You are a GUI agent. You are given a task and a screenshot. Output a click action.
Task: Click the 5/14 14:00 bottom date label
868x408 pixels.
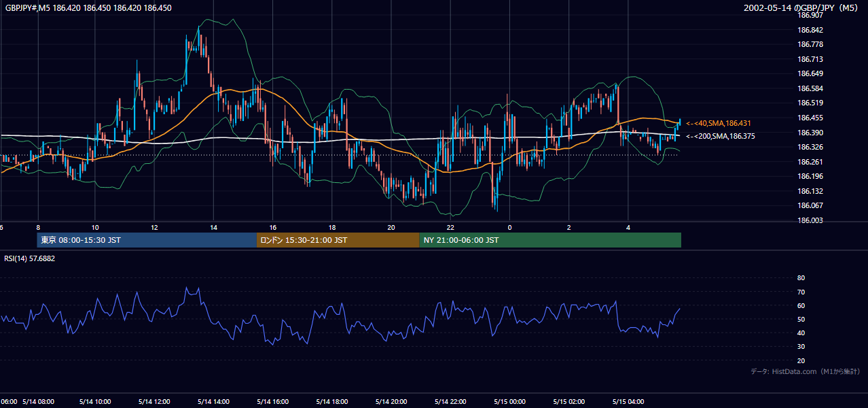tap(213, 402)
